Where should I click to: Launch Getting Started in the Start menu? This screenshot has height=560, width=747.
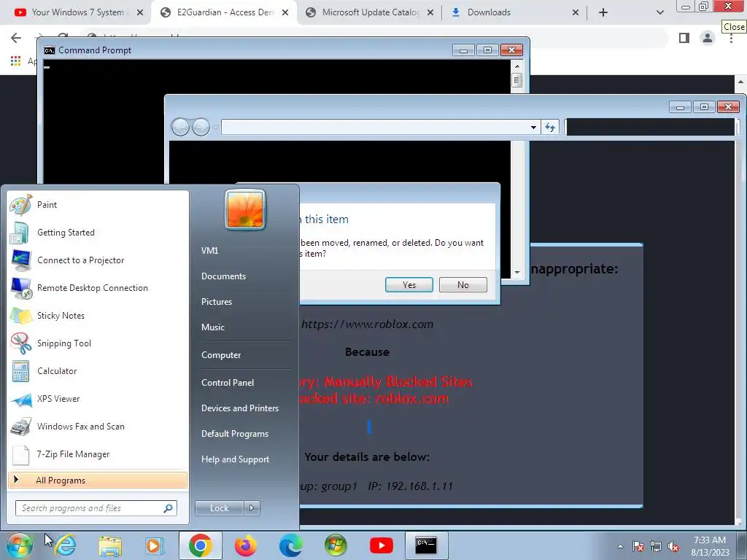pos(98,233)
